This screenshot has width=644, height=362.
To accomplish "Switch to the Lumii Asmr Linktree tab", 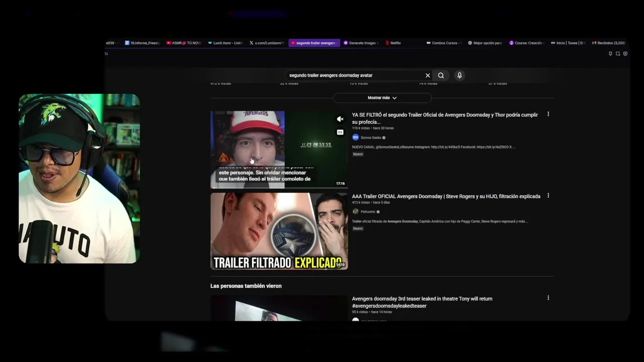I will point(225,43).
